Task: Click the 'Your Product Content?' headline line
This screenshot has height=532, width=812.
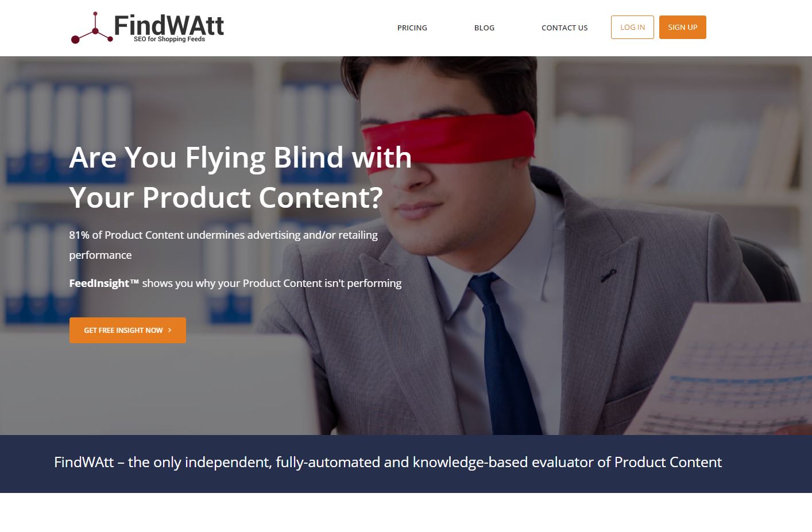Action: click(226, 197)
